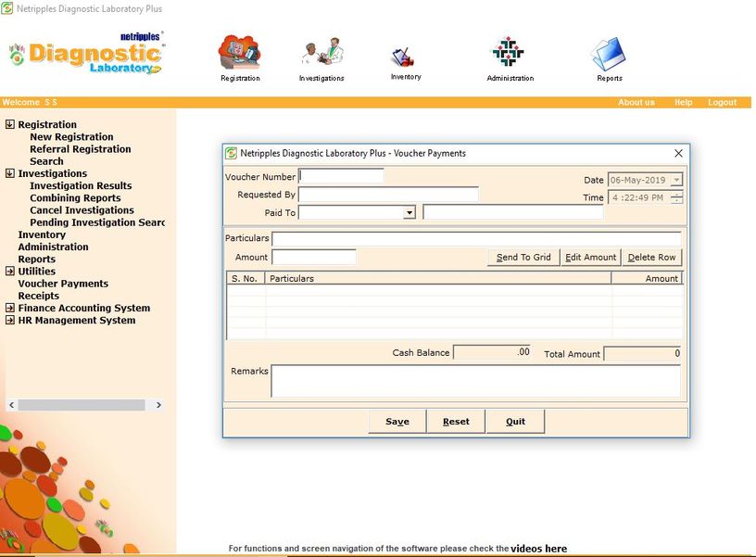Select New Registration in sidebar
Screen dimensions: 756x557
(x=71, y=137)
